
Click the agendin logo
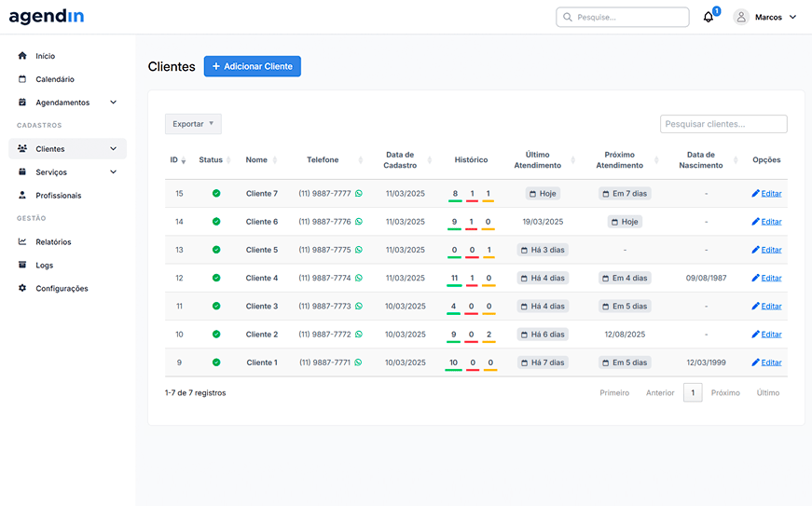click(x=47, y=17)
